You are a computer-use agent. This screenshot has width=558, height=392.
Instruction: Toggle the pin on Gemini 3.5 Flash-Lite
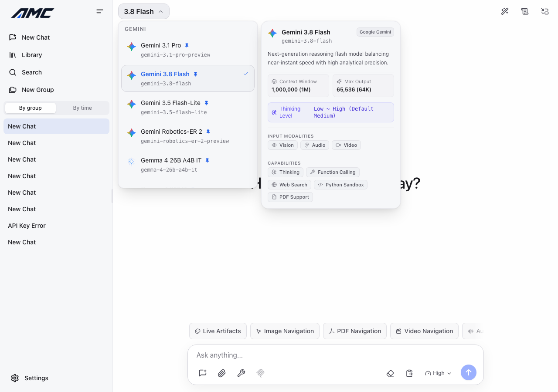[207, 103]
